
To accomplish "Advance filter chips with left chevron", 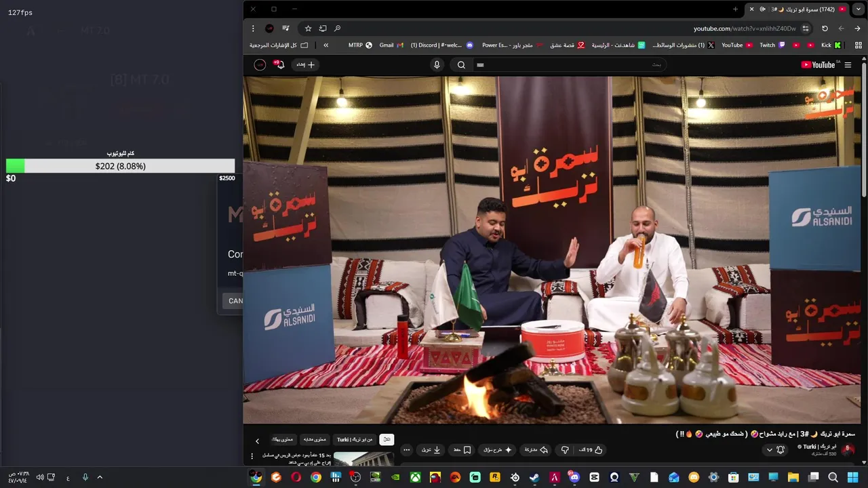I will coord(257,441).
